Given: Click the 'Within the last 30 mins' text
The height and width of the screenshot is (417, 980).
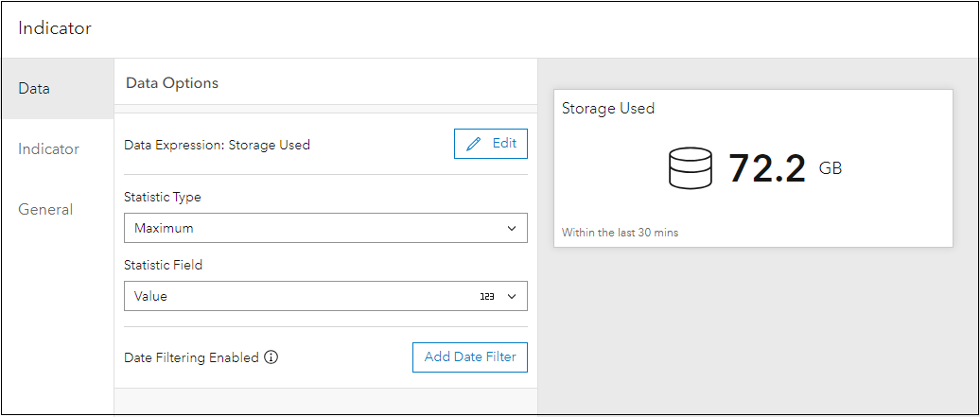Looking at the screenshot, I should coord(620,233).
